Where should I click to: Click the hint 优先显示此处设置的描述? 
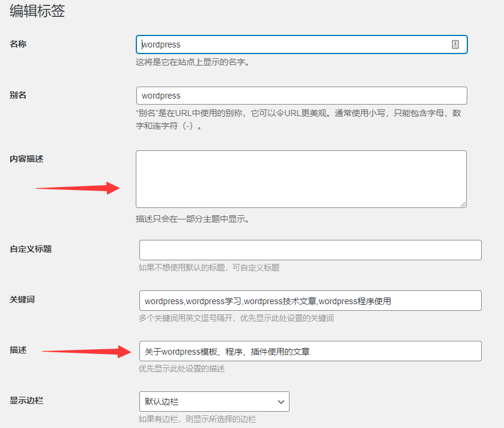(181, 368)
